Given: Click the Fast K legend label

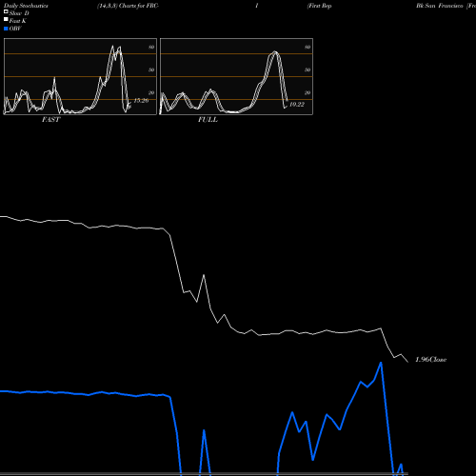Looking at the screenshot, I should pos(18,21).
